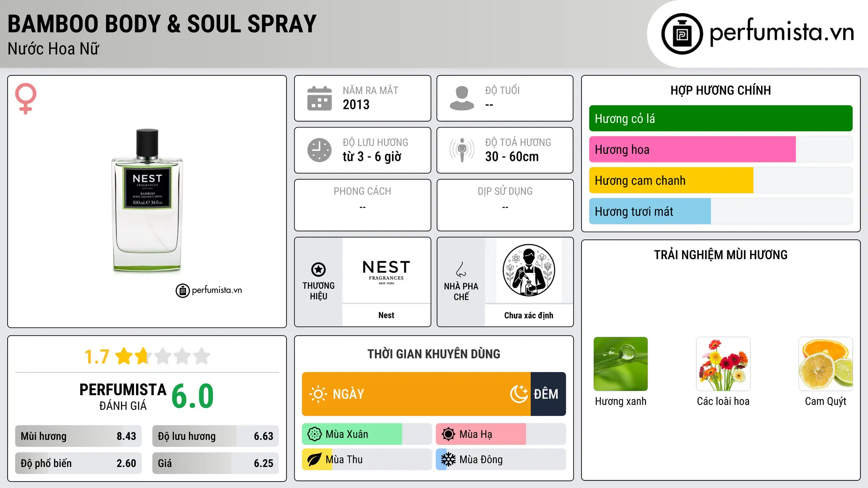Click the person silhouette icon for Độ tuổi

[462, 98]
